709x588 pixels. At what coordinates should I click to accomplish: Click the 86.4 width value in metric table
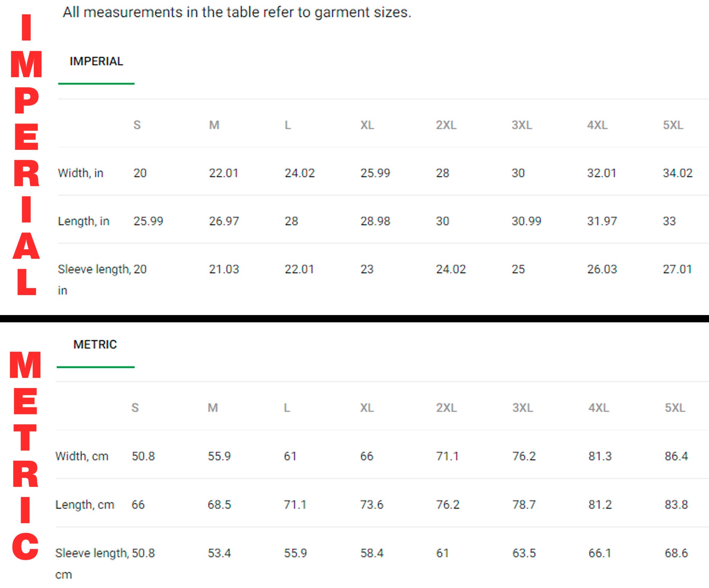click(676, 456)
